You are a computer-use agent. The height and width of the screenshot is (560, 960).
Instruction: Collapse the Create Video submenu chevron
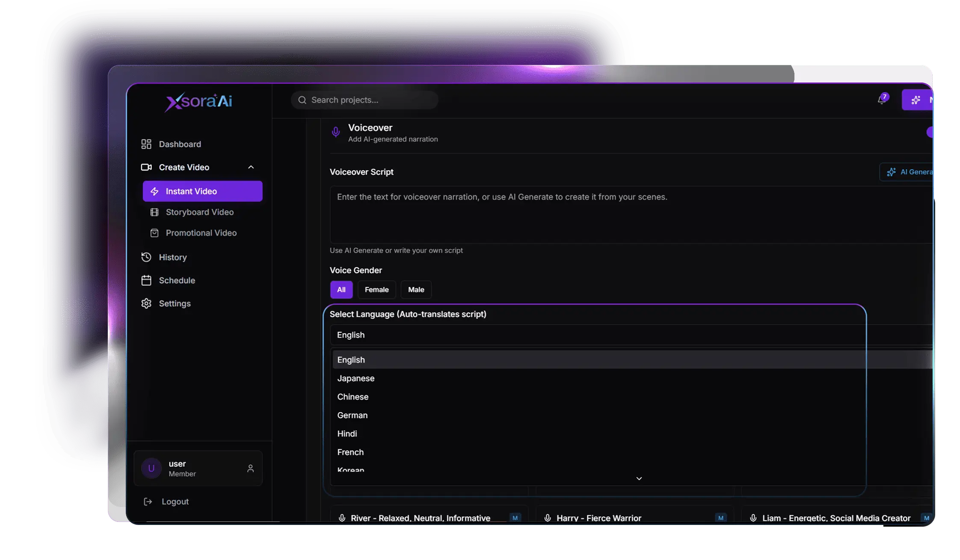(x=251, y=167)
